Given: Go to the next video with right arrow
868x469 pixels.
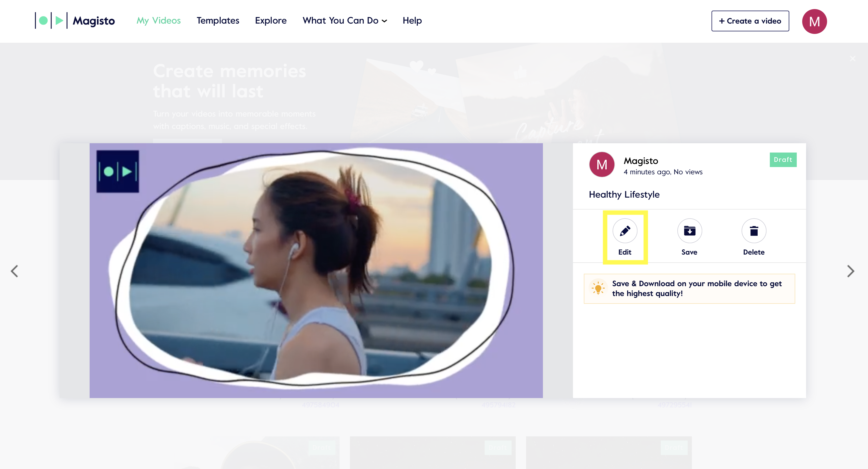Looking at the screenshot, I should click(850, 271).
